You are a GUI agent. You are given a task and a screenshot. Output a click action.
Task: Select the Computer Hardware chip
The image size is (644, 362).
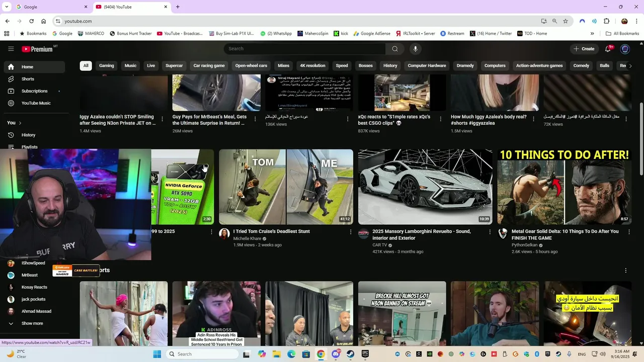pyautogui.click(x=427, y=66)
